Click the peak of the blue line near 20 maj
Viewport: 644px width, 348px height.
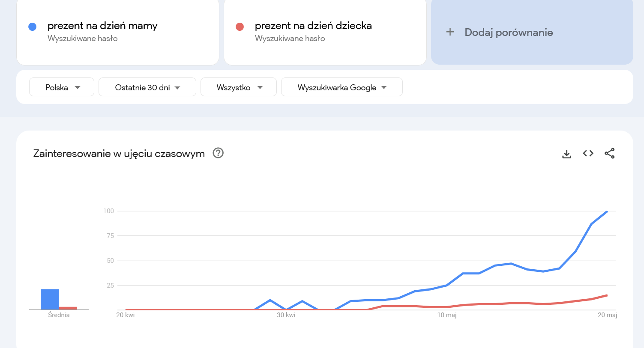point(606,211)
